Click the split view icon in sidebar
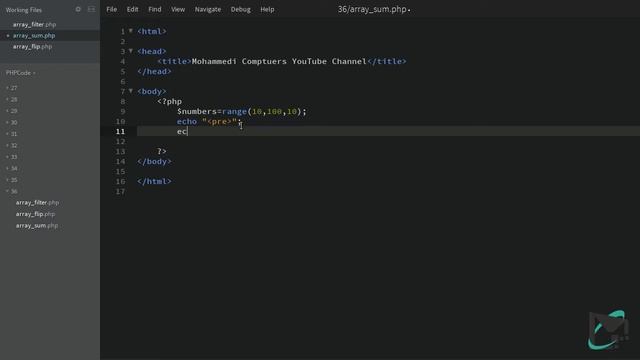Screen dimensions: 640x360 91,9
